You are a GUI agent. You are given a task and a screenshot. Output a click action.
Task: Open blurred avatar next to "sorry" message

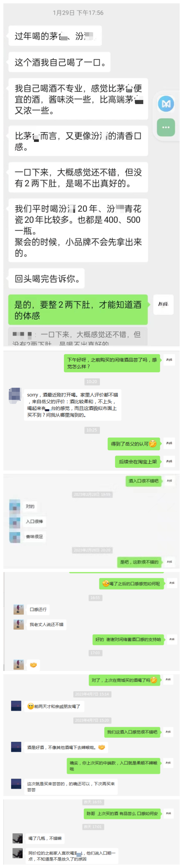pos(15,396)
